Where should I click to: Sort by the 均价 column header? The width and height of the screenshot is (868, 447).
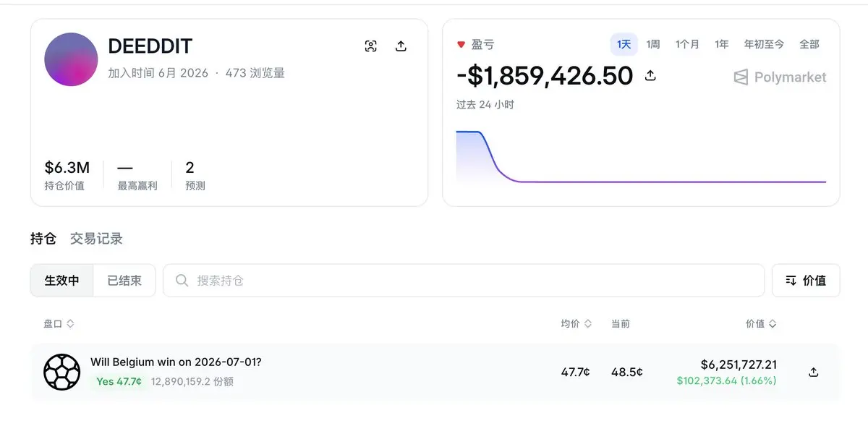tap(576, 323)
